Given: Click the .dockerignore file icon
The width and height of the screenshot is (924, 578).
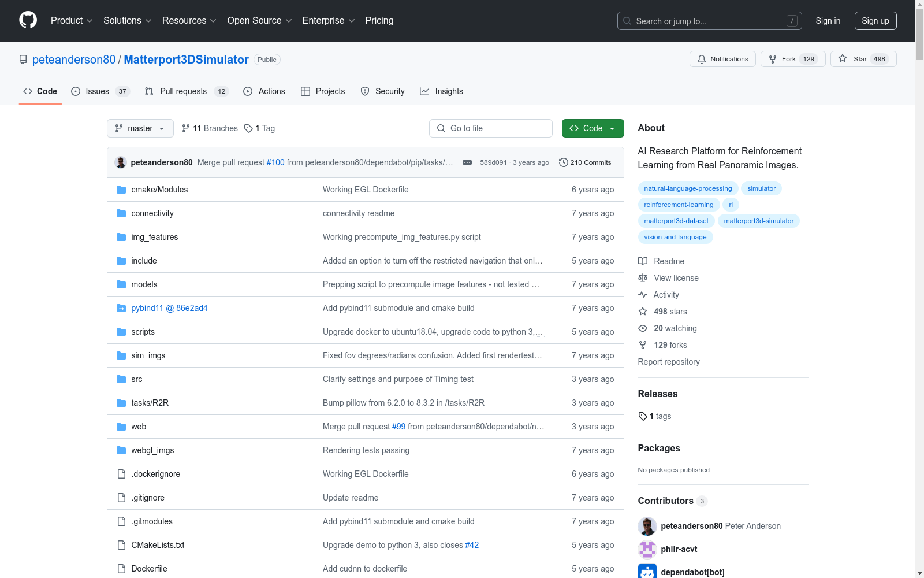Looking at the screenshot, I should 121,474.
